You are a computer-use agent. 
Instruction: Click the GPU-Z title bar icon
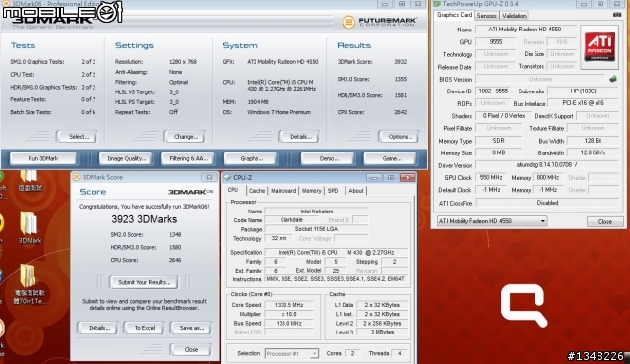(x=437, y=4)
